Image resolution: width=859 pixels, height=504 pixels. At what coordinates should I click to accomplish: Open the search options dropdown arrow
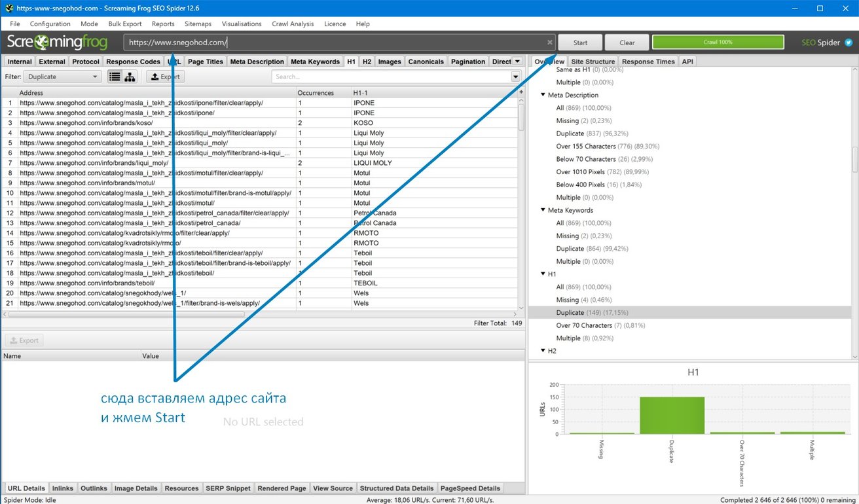(516, 77)
